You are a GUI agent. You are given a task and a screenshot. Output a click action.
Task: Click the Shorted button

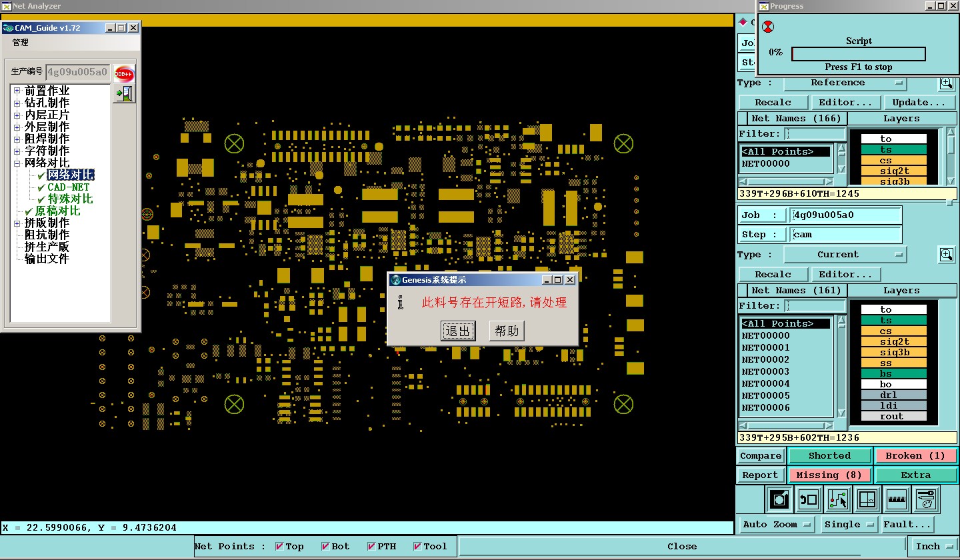pos(830,456)
